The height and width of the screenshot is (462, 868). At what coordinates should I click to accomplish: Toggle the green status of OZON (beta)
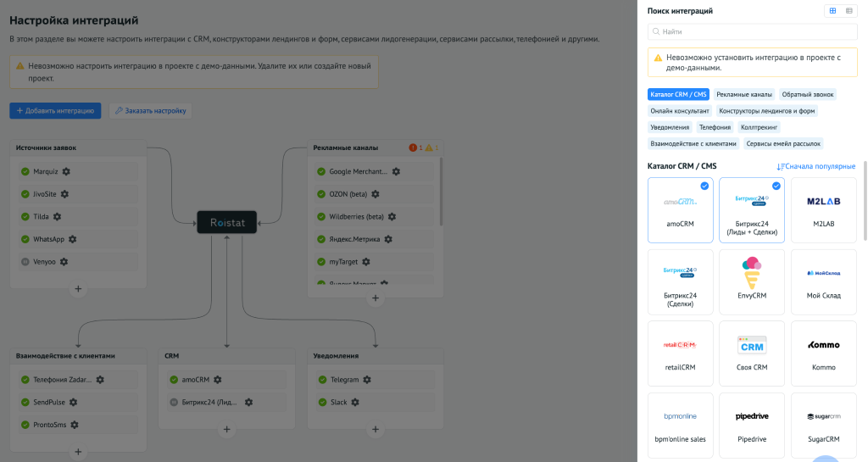[x=321, y=194]
